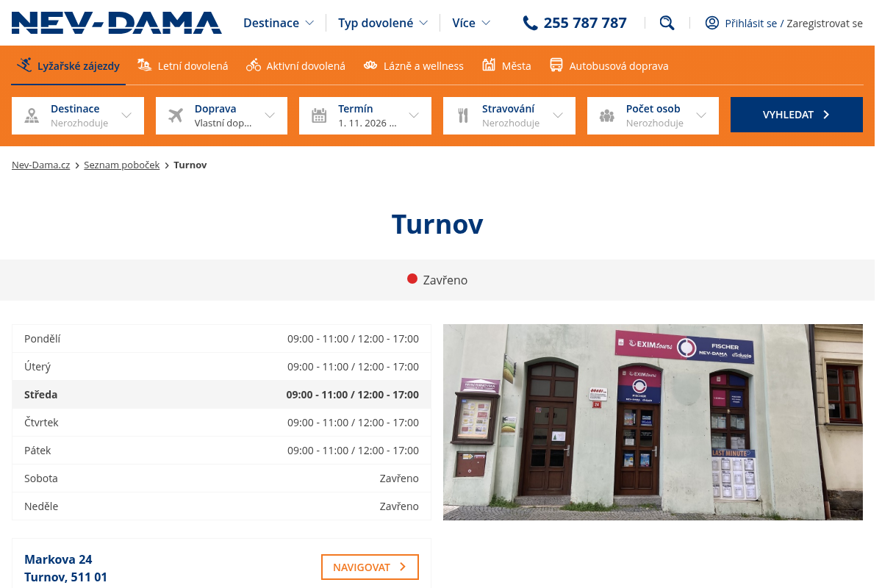This screenshot has width=882, height=588.
Task: Open the Počet osob dropdown arrow
Action: [x=701, y=115]
